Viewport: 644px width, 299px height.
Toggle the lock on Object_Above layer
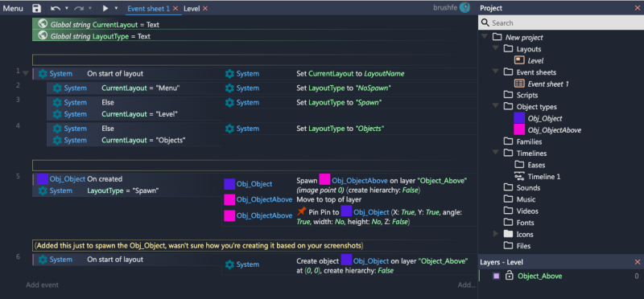click(510, 276)
